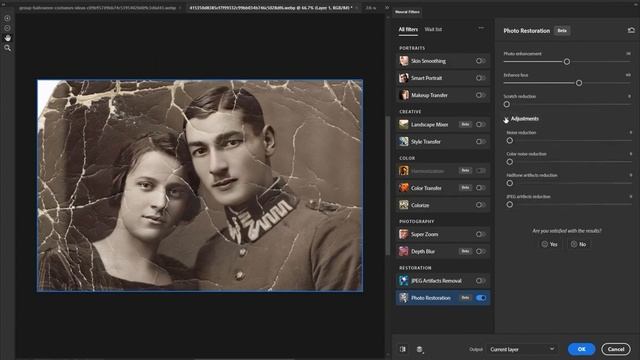The width and height of the screenshot is (640, 360).
Task: Click the Photo enhancement slider handle
Action: click(567, 62)
